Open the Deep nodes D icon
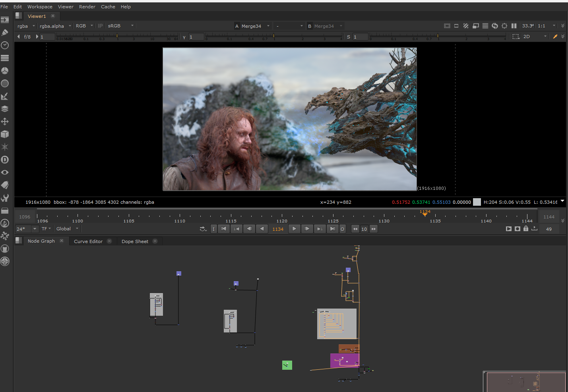This screenshot has height=392, width=568. (5, 160)
